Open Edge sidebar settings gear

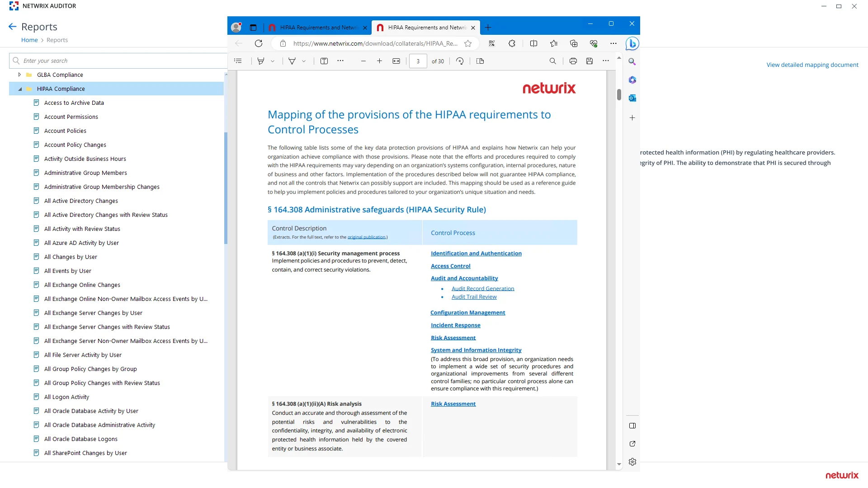[x=632, y=462]
